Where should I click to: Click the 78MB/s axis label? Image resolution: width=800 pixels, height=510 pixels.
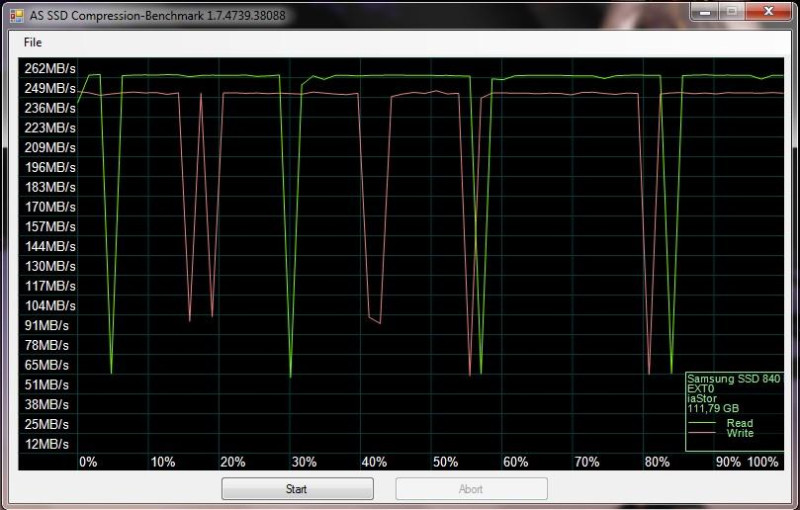click(46, 345)
